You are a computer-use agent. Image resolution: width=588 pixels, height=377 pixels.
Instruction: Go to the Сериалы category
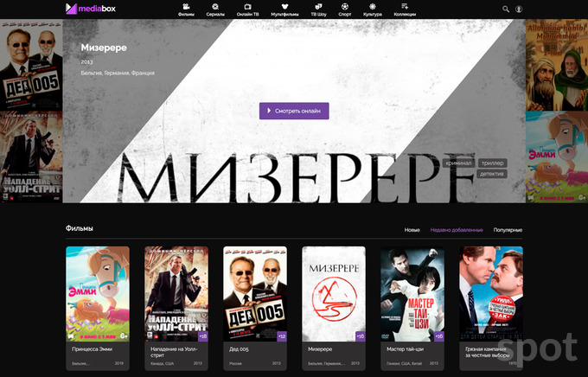(x=214, y=10)
